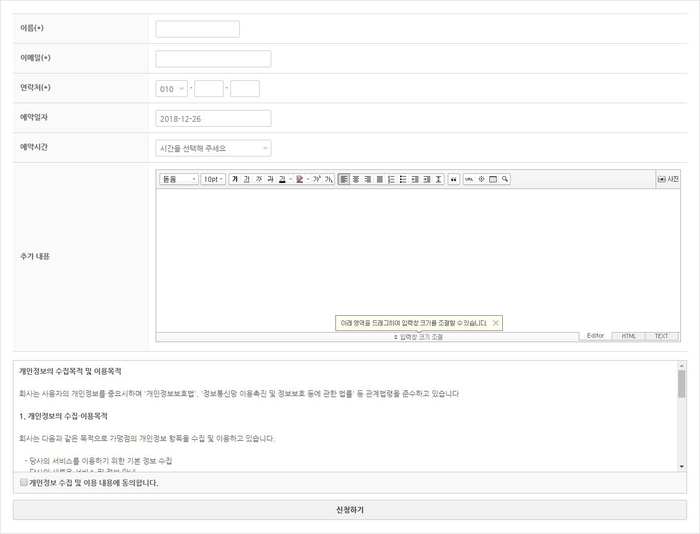Open highlight color dropdown arrow
Screen dimensions: 700x534
point(308,179)
